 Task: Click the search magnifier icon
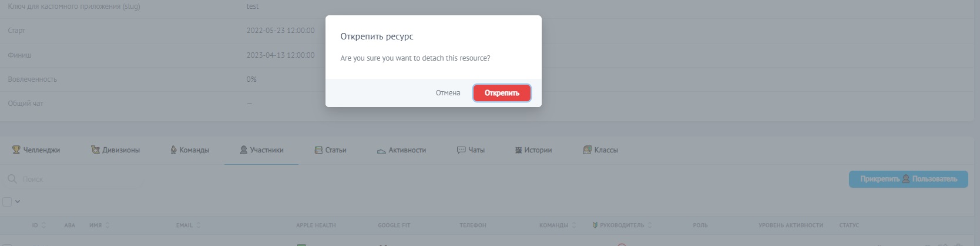[12, 179]
